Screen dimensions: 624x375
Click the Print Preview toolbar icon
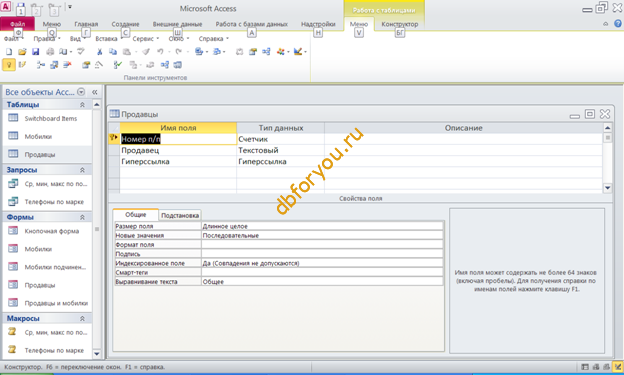click(63, 51)
